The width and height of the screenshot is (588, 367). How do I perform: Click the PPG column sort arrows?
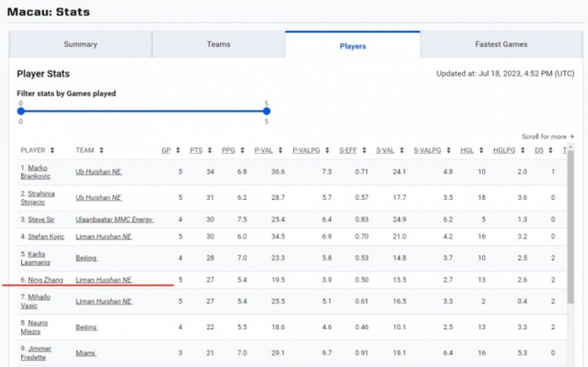pyautogui.click(x=242, y=150)
